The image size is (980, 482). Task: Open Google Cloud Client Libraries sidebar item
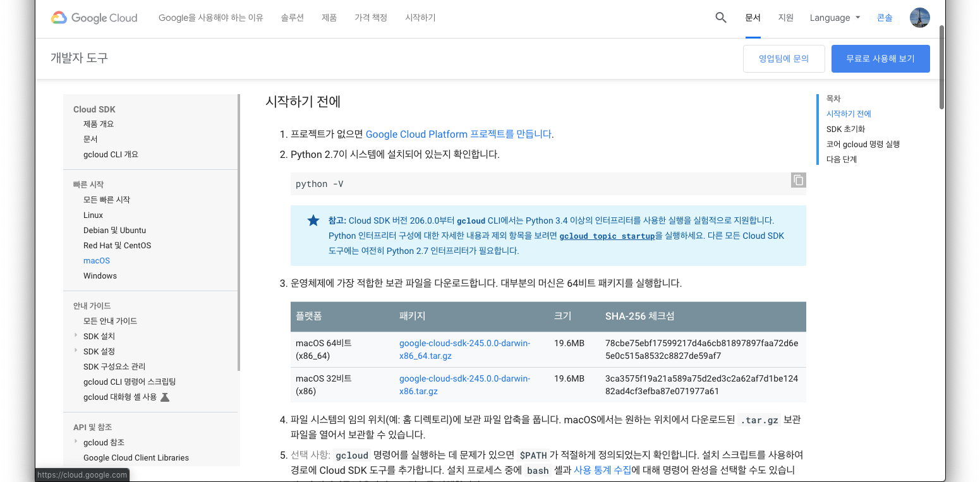click(136, 457)
